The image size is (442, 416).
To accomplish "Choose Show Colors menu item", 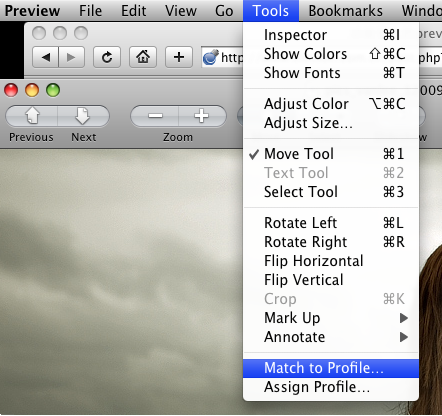I will tap(331, 54).
